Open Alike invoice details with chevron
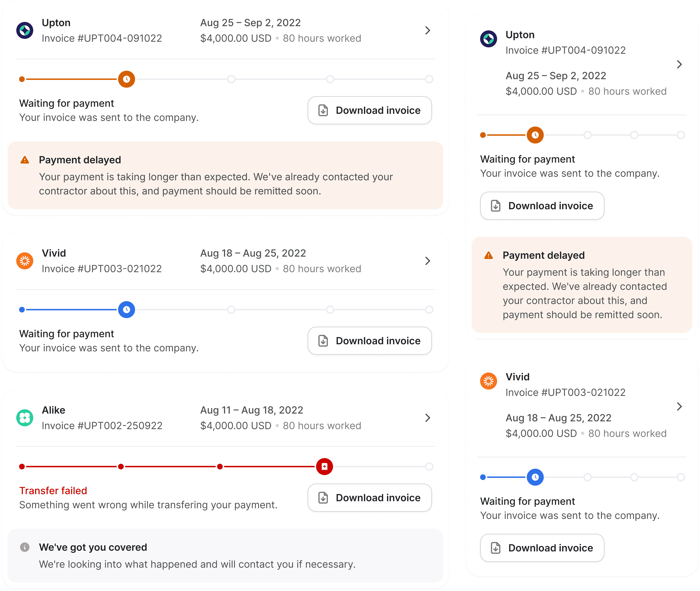Image resolution: width=700 pixels, height=591 pixels. (x=428, y=418)
